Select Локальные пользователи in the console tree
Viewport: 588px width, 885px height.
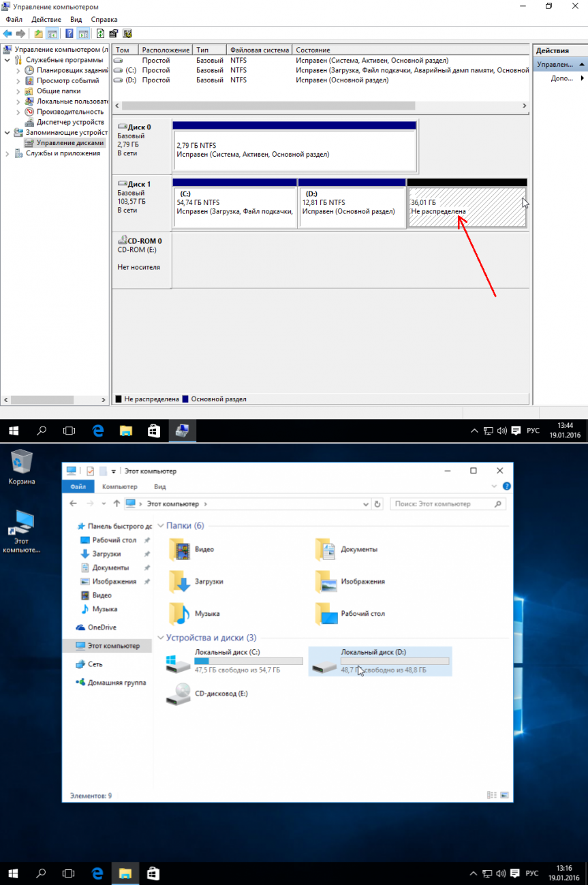pyautogui.click(x=72, y=101)
